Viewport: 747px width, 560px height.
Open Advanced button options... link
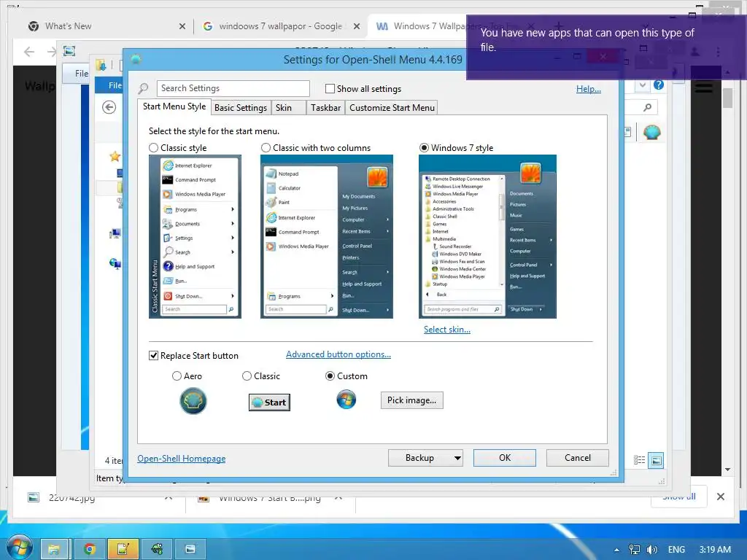(x=338, y=354)
